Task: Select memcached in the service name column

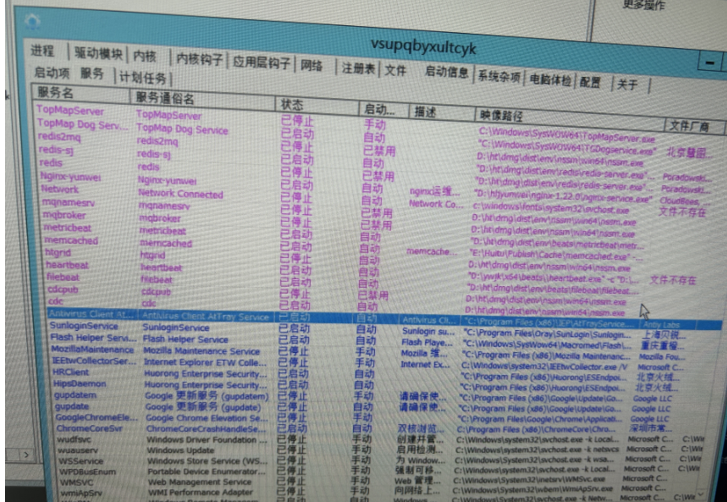Action: [71, 240]
